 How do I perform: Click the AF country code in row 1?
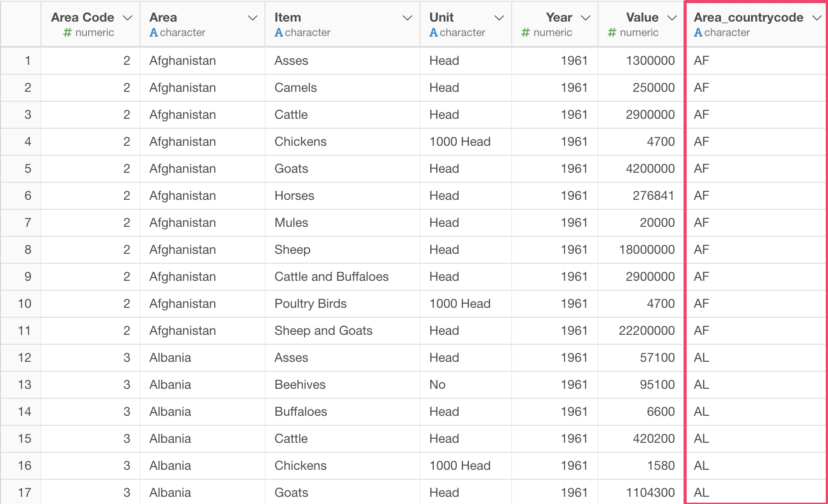(756, 61)
